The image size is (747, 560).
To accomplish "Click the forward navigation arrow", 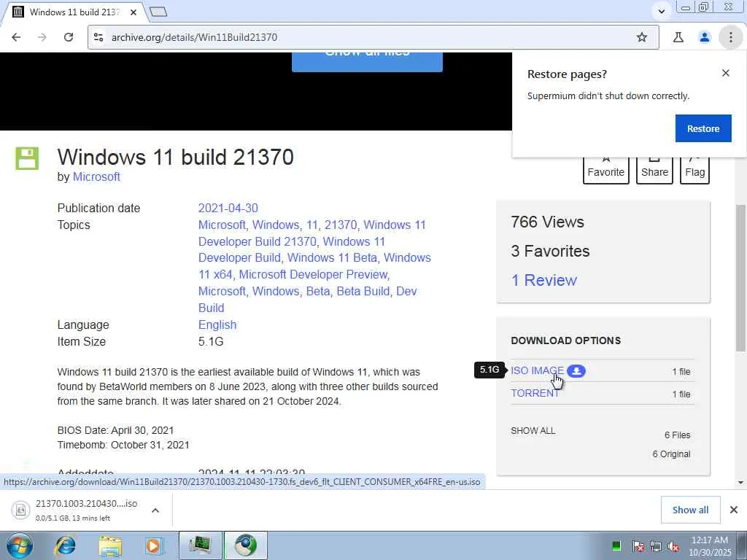I will [42, 37].
